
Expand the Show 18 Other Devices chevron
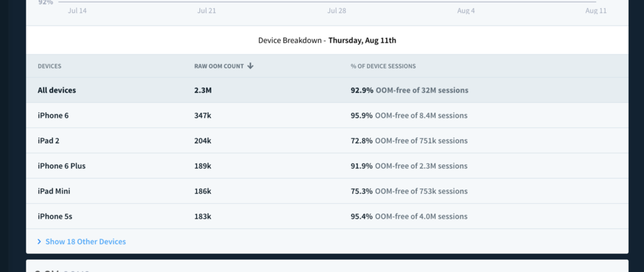tap(39, 242)
